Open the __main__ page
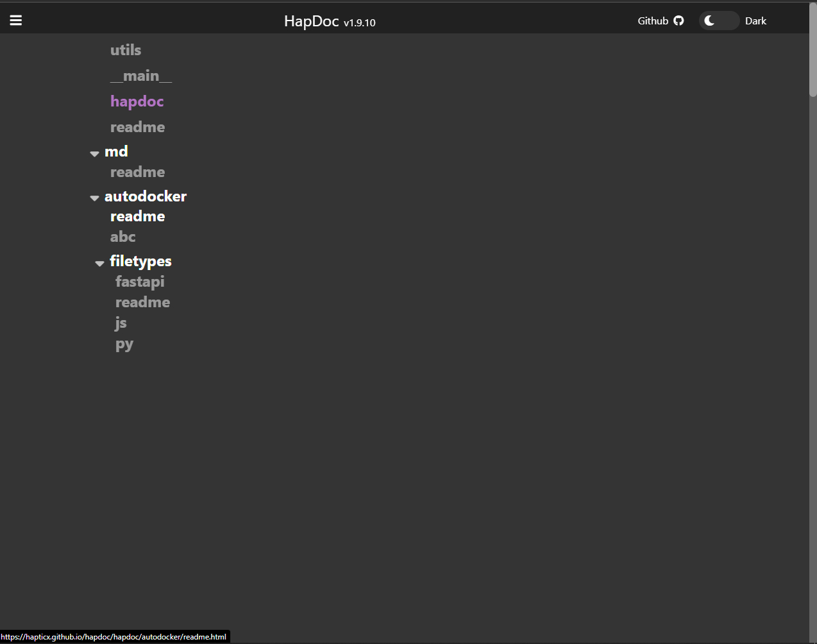This screenshot has height=644, width=817. pyautogui.click(x=141, y=76)
